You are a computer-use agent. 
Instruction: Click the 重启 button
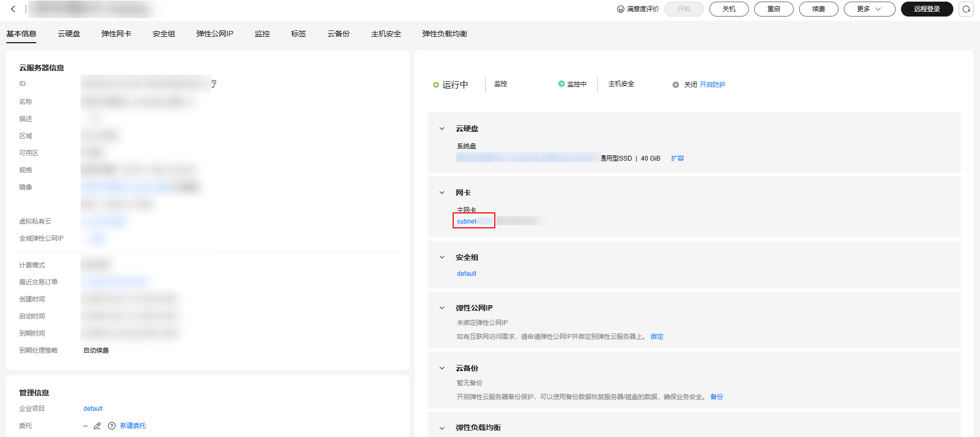(x=774, y=9)
